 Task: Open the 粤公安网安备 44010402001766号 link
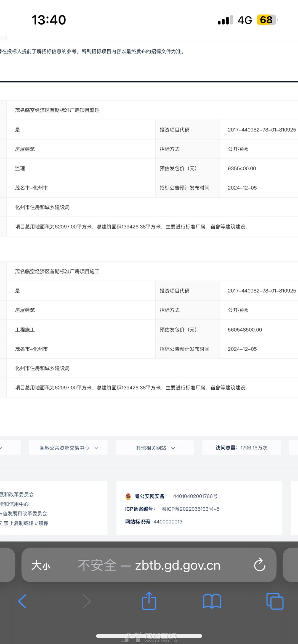tap(195, 496)
